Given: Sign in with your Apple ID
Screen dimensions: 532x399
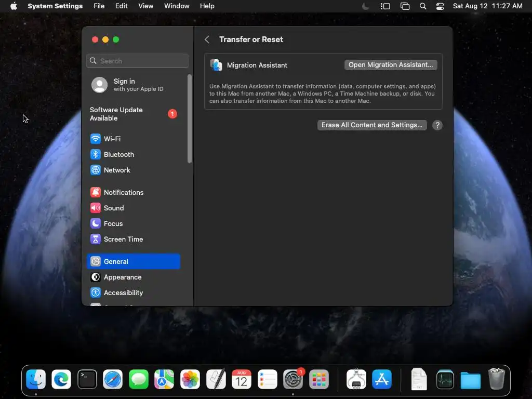Looking at the screenshot, I should [134, 85].
